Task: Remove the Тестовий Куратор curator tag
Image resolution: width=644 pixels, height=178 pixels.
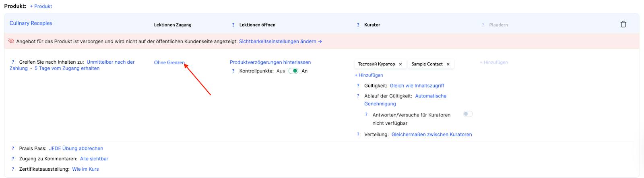Action: 400,64
